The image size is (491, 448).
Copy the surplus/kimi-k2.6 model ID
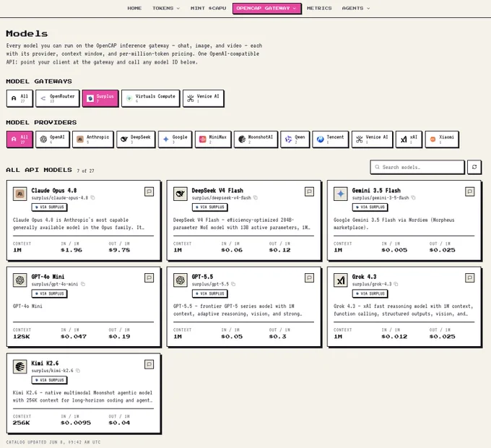(x=78, y=371)
